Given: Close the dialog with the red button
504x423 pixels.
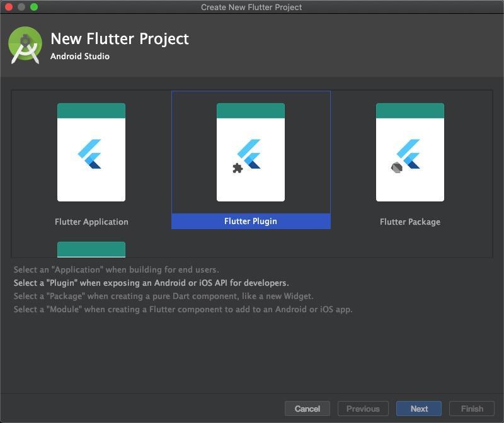Looking at the screenshot, I should 9,7.
